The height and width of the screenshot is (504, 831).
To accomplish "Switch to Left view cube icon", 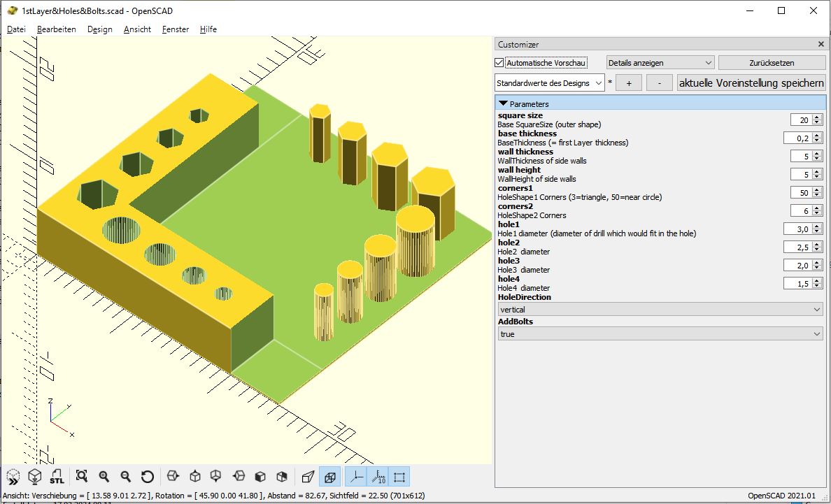I will [x=239, y=477].
